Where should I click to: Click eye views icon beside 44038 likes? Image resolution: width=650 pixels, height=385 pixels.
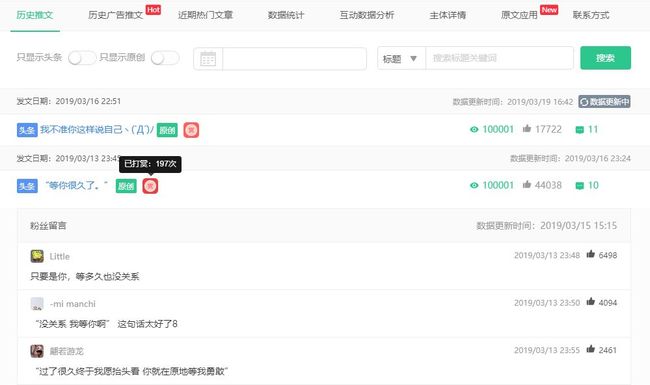474,185
